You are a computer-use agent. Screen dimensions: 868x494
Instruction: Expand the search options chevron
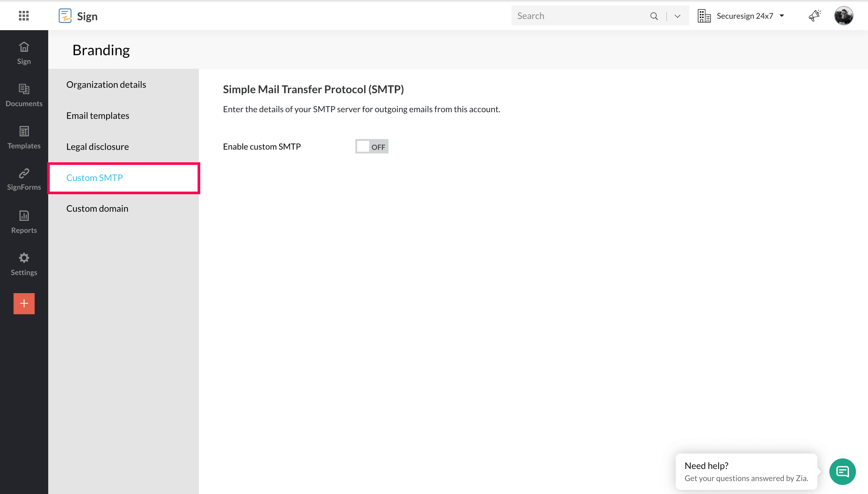tap(678, 16)
